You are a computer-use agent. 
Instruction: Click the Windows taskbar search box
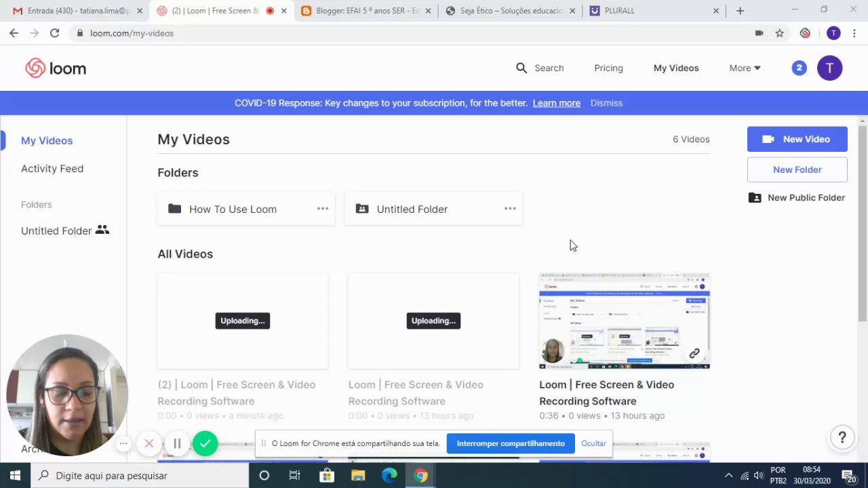[139, 475]
